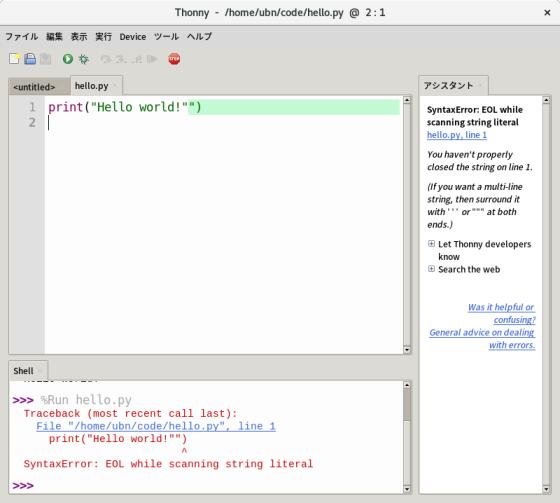Viewport: 560px width, 503px height.
Task: Run current script with the green play icon
Action: coord(68,59)
